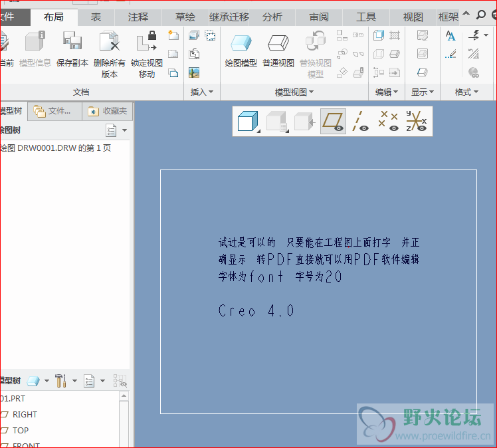This screenshot has height=448, width=497.
Task: Open drawing tree settings dropdown arrow
Action: (124, 130)
